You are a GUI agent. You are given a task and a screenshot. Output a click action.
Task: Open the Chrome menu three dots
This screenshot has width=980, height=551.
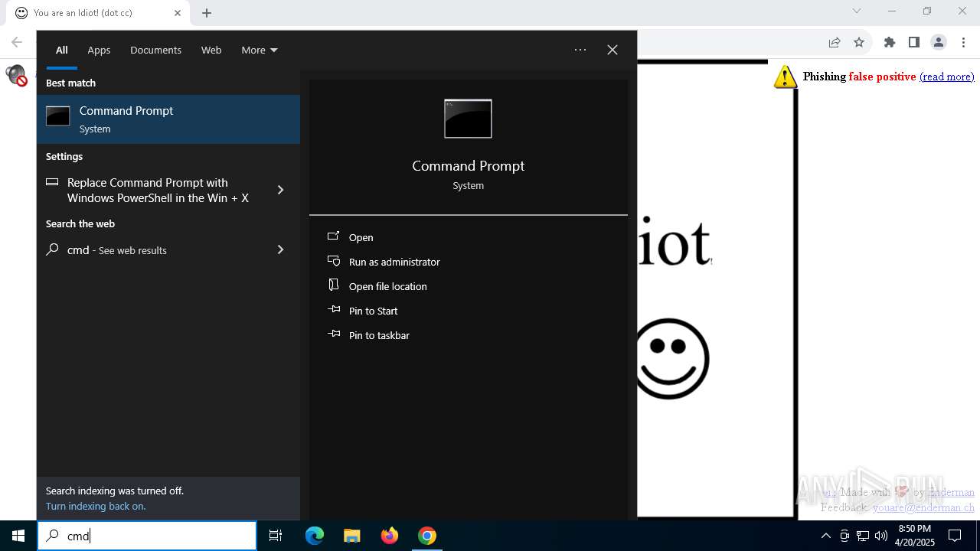[963, 43]
